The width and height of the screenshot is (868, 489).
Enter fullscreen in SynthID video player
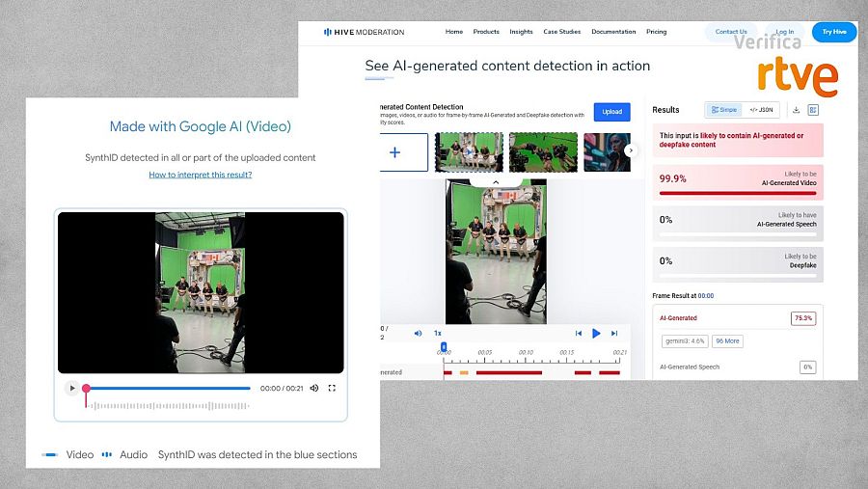tap(332, 388)
